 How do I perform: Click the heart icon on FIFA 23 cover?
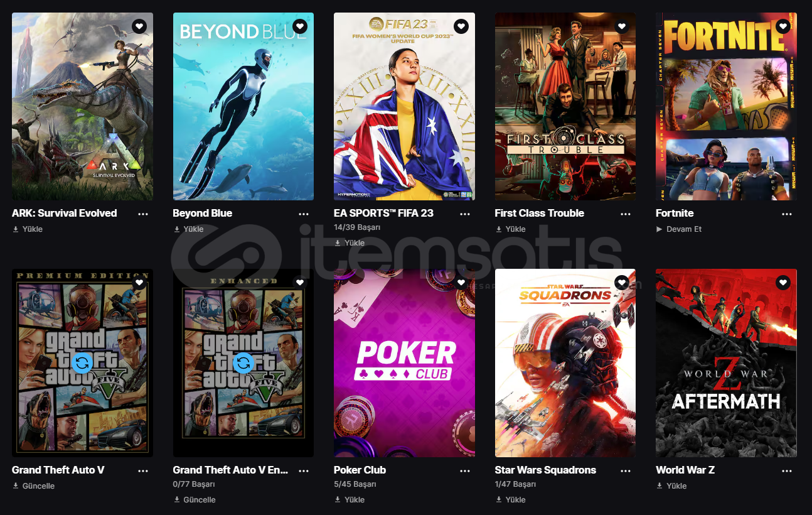(x=461, y=26)
